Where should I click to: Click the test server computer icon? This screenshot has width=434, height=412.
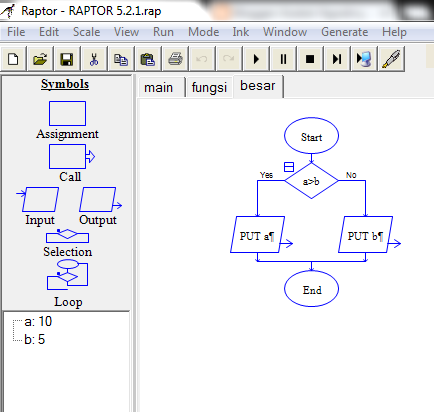point(364,59)
